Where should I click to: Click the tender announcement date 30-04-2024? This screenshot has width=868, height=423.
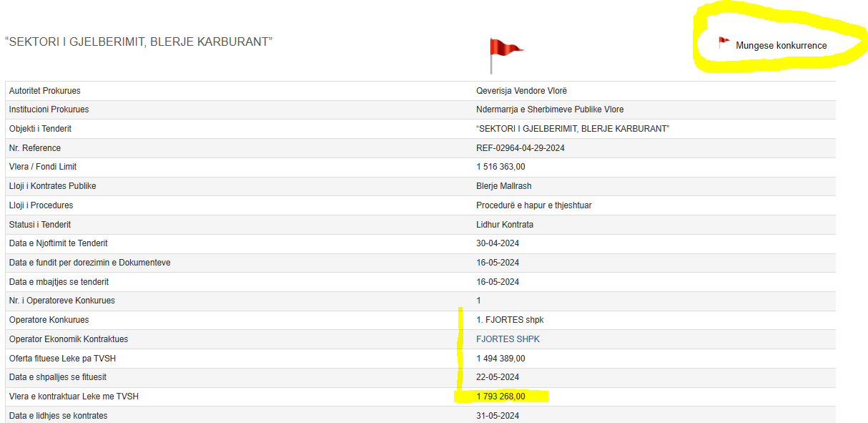tap(498, 243)
